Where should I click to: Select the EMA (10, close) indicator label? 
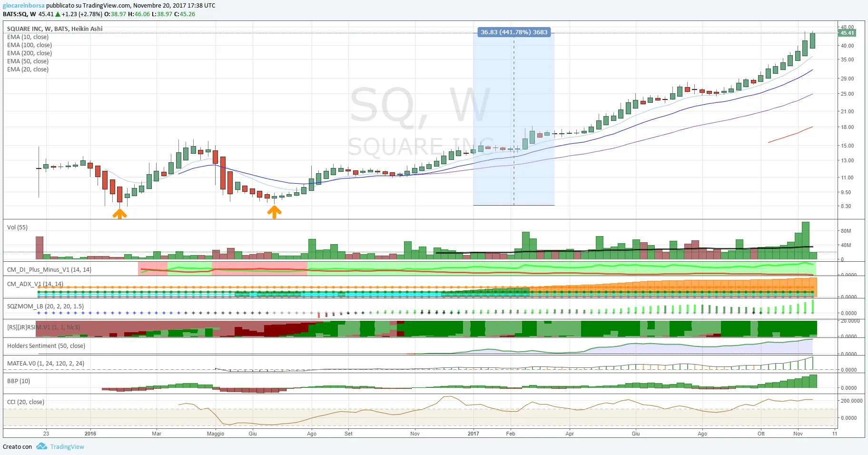pos(28,37)
